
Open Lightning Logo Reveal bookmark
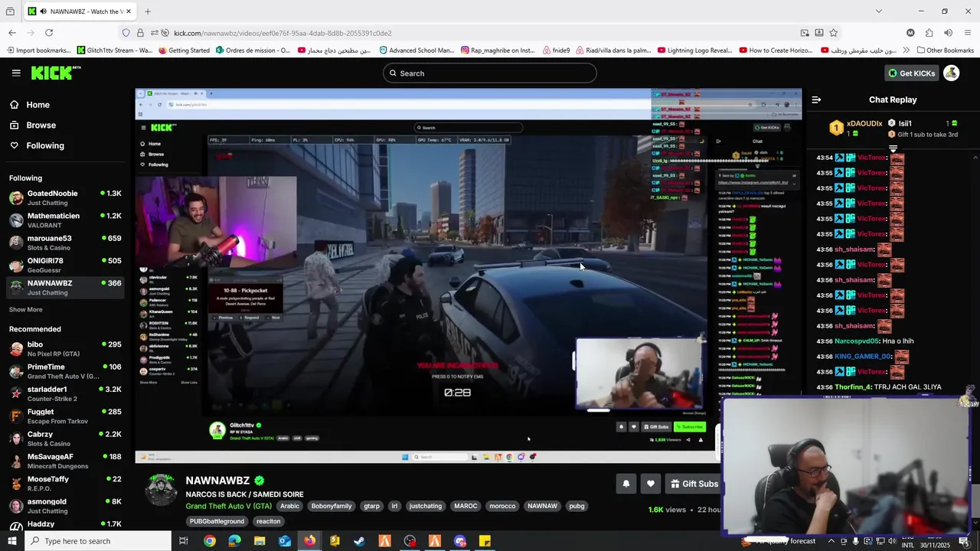[695, 51]
